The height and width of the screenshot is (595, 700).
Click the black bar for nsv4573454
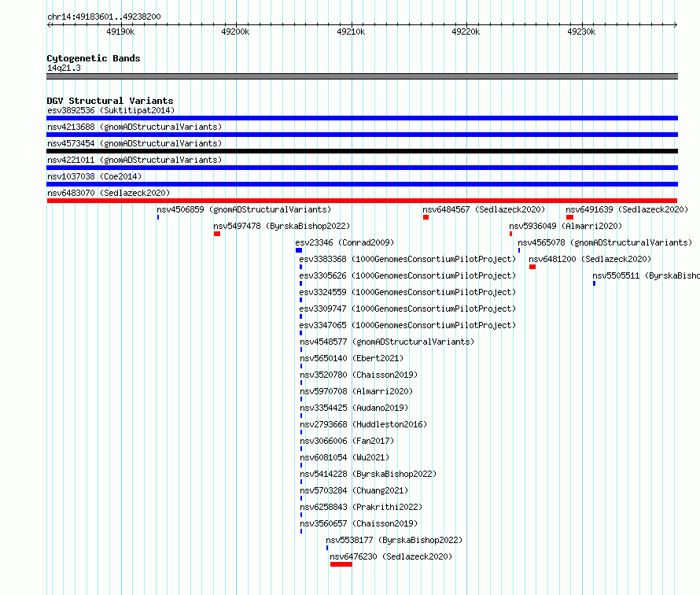[x=362, y=151]
